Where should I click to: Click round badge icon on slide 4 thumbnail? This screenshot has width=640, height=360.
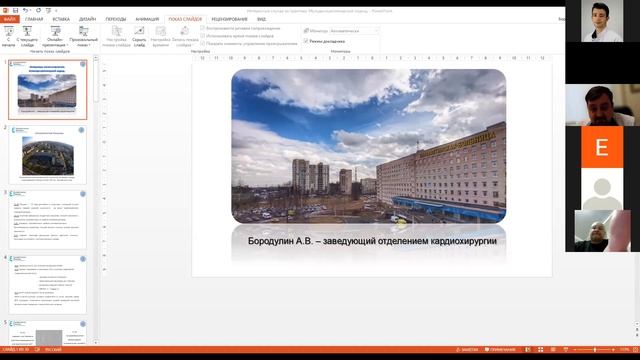coord(83,259)
